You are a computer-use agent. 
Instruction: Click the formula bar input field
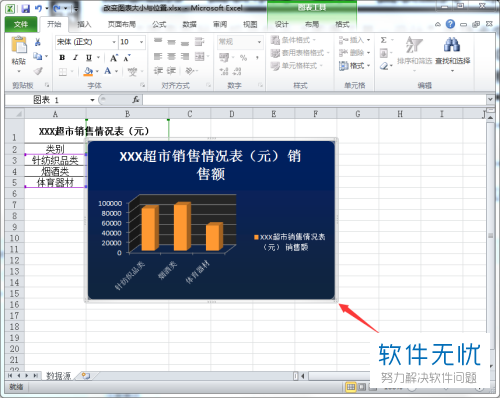pos(314,100)
